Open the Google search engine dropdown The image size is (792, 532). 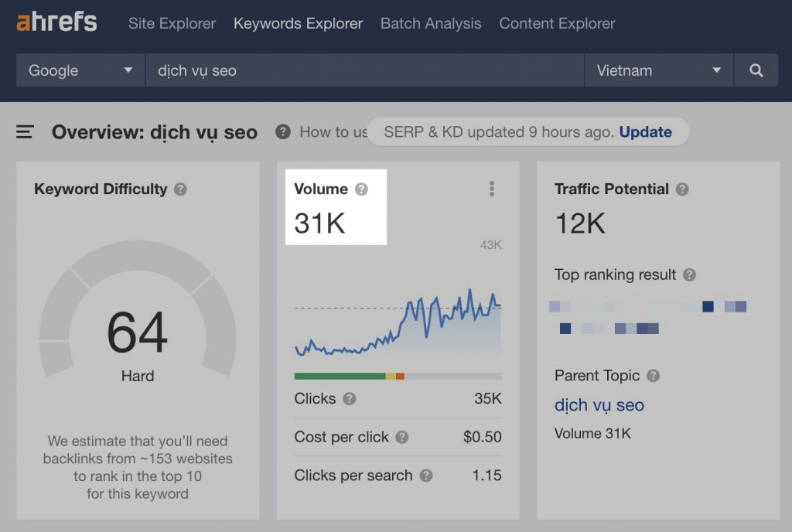pyautogui.click(x=80, y=70)
